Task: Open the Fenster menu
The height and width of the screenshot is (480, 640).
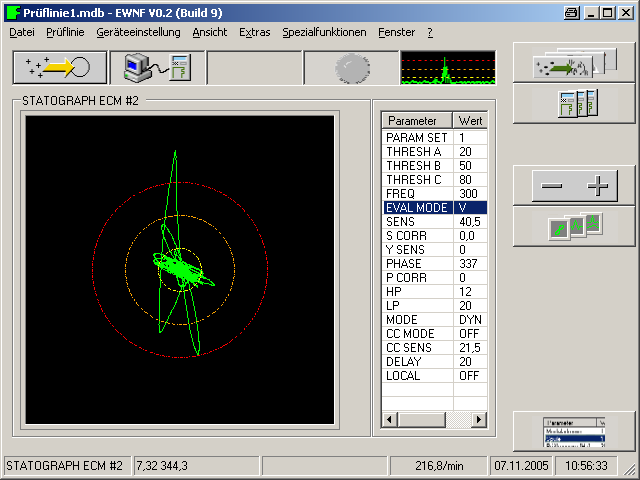Action: point(396,32)
